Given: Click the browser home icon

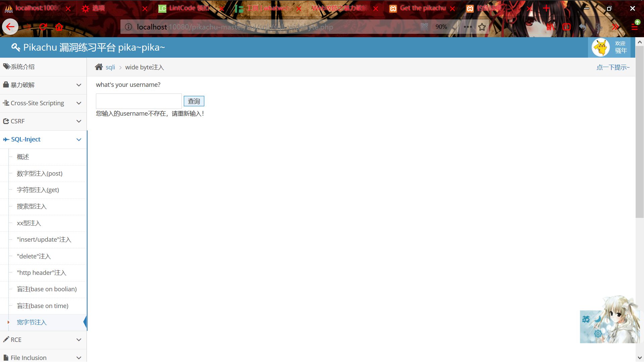Looking at the screenshot, I should pos(59,27).
